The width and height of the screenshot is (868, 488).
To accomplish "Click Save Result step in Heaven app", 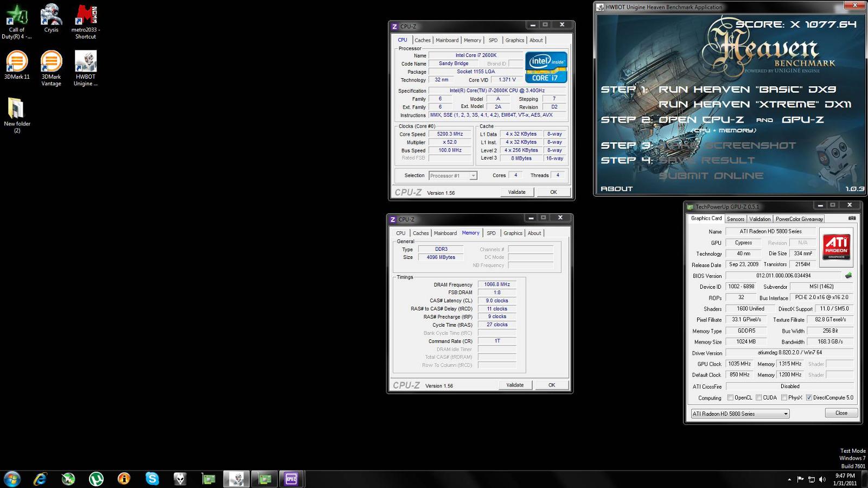I will [706, 161].
